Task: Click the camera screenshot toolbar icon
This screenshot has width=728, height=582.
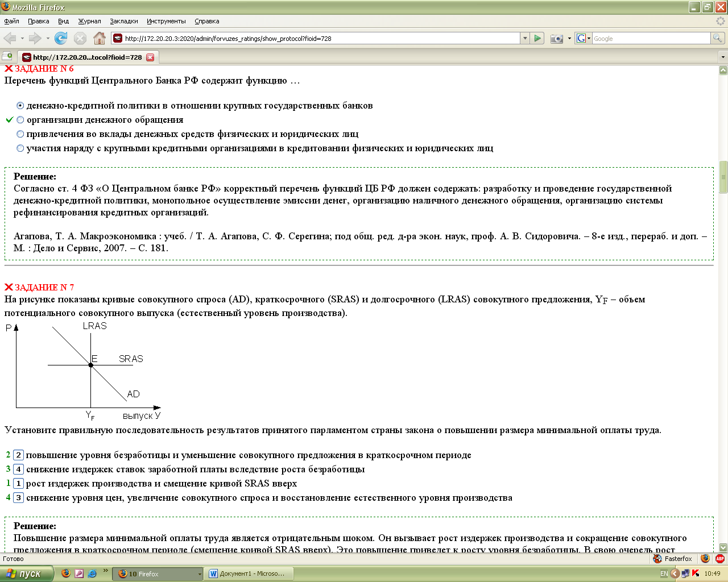Action: 556,39
